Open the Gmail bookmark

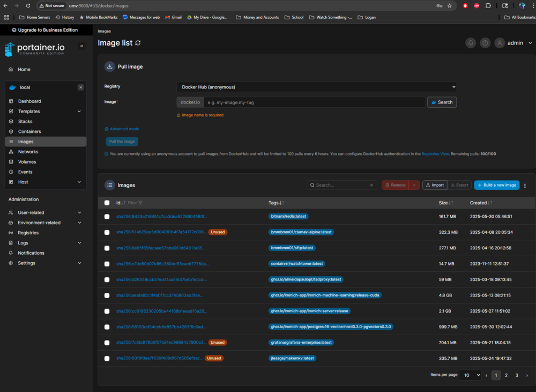click(x=173, y=17)
